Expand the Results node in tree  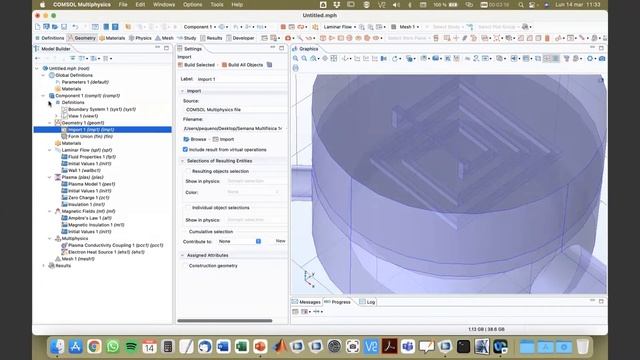[x=44, y=266]
